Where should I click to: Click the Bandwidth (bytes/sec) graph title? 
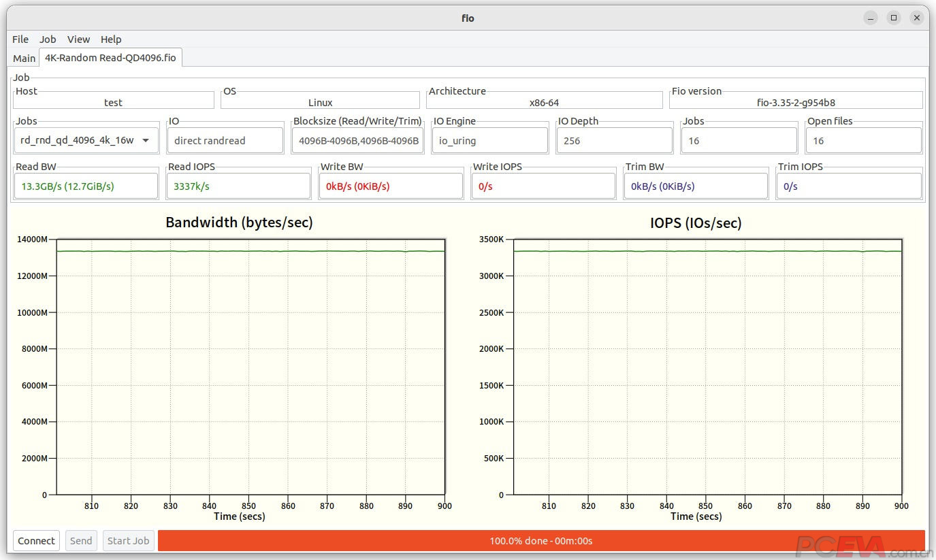click(239, 223)
